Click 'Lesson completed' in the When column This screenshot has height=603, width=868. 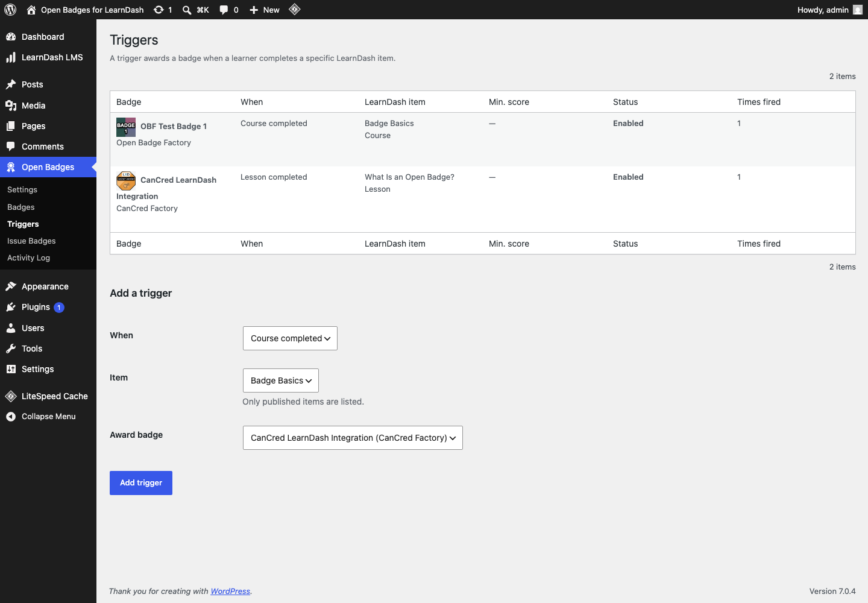[x=274, y=177]
